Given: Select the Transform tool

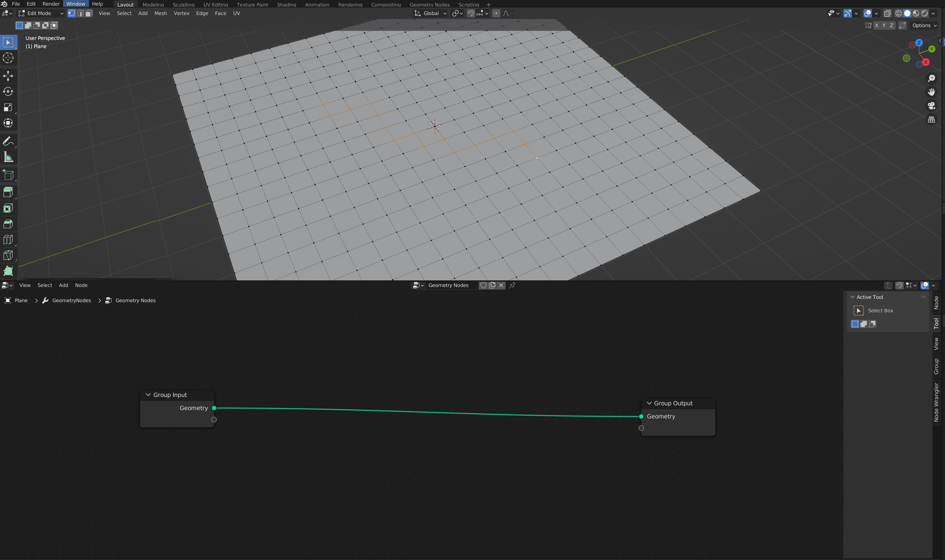Looking at the screenshot, I should (x=8, y=123).
